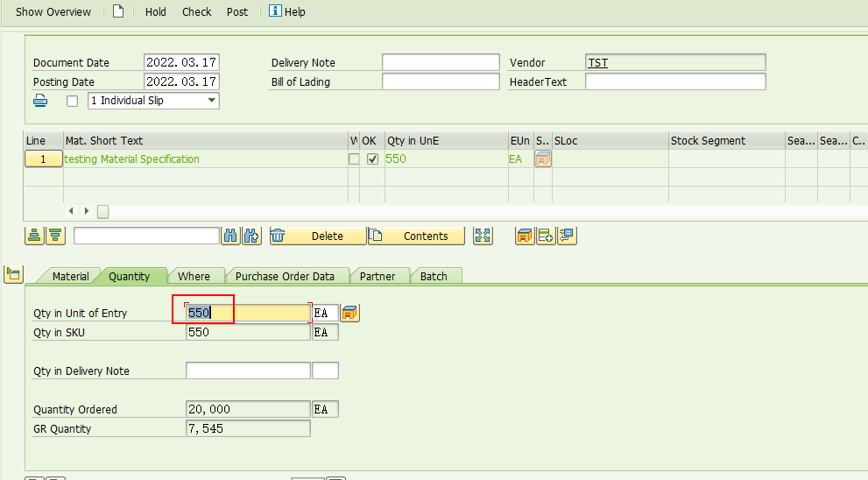868x480 pixels.
Task: Open the Purchase Order Data tab
Action: click(x=285, y=276)
